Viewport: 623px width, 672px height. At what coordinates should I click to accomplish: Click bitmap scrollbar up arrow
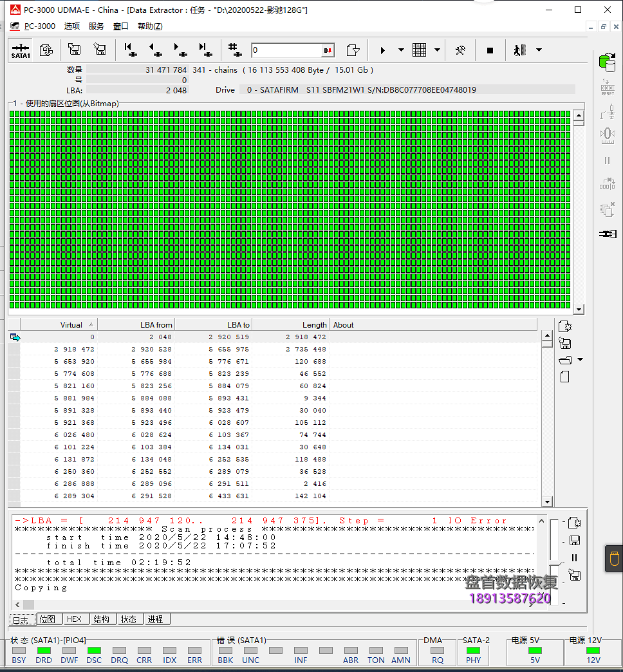(x=579, y=115)
